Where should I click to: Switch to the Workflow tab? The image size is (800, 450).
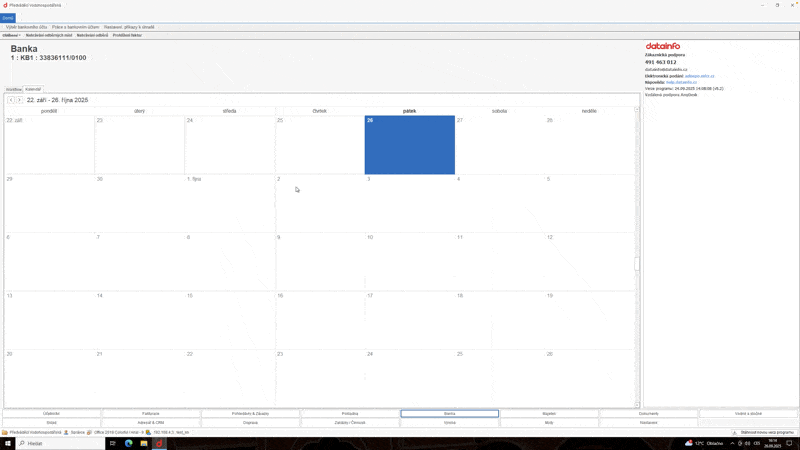coord(13,89)
